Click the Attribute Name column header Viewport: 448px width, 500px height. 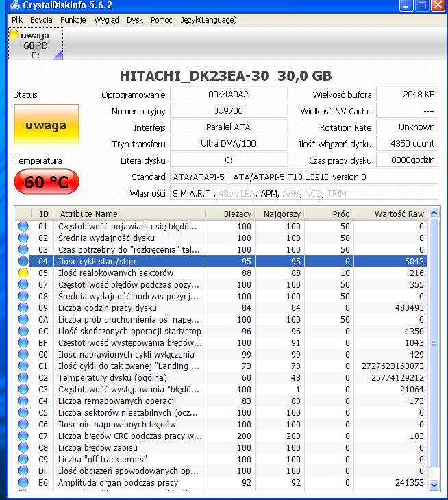tap(129, 214)
